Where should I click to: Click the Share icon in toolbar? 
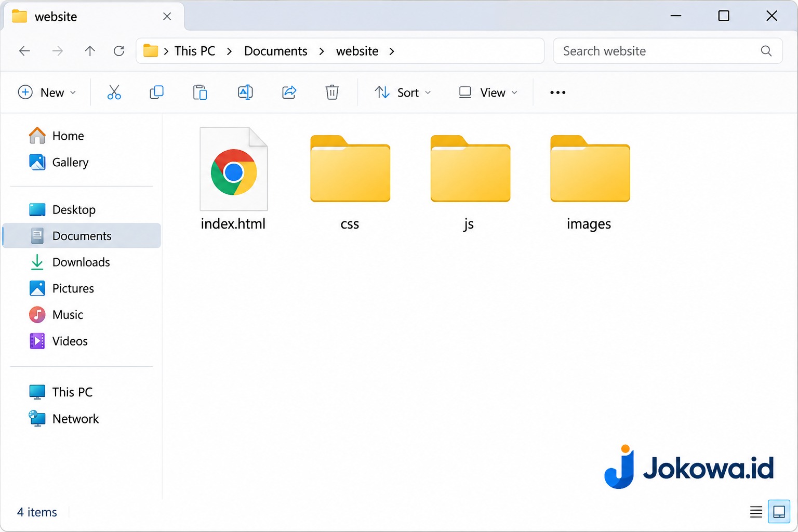point(289,92)
